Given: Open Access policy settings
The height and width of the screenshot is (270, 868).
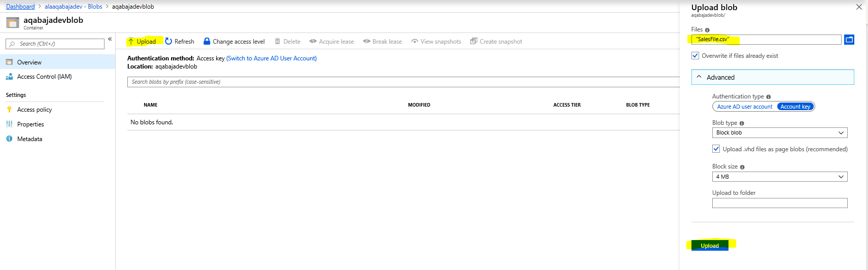Looking at the screenshot, I should [34, 110].
